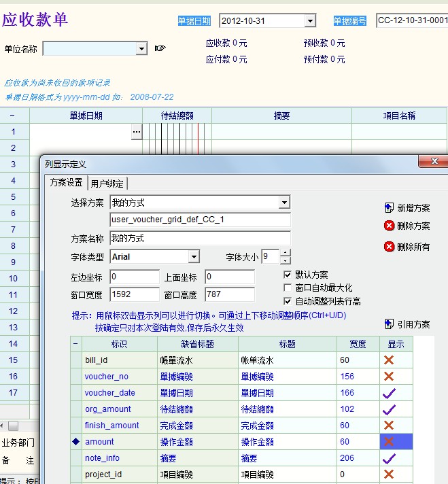Switch to the 用户绑定 tab
Screen dimensions: 448x484
[x=107, y=183]
